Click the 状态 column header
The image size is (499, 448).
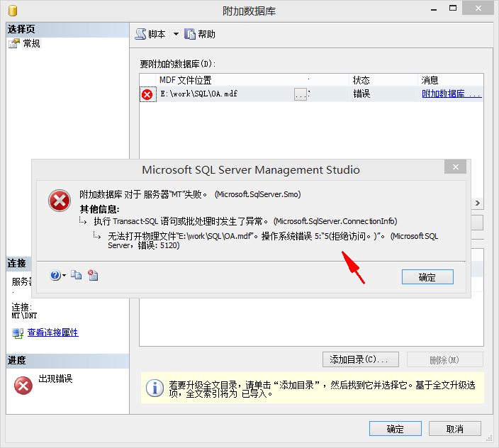[383, 80]
